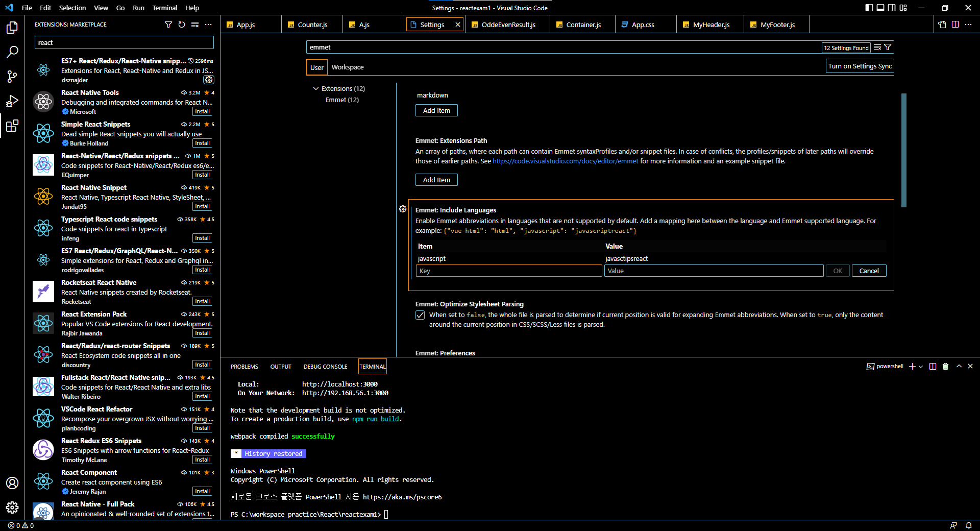This screenshot has width=980, height=531.
Task: Open the Accounts menu icon
Action: click(x=12, y=483)
